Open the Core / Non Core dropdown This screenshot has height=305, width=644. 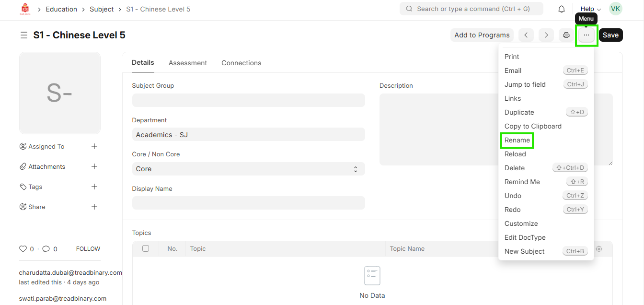248,169
